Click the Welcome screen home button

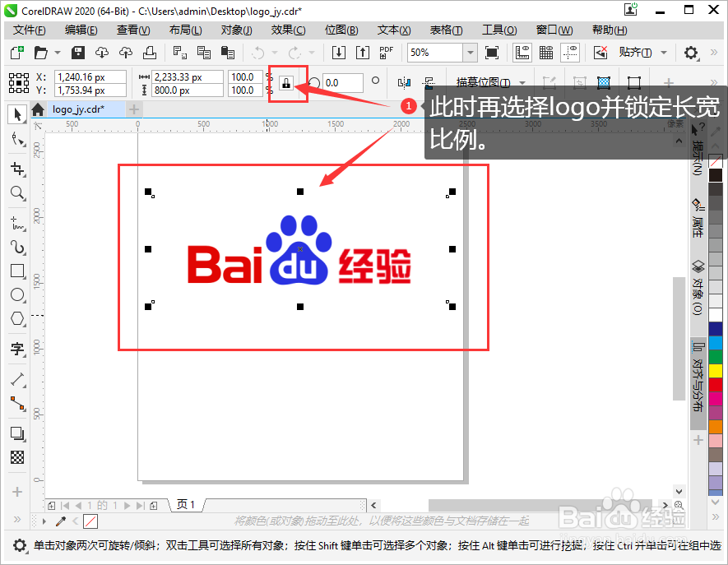point(38,109)
